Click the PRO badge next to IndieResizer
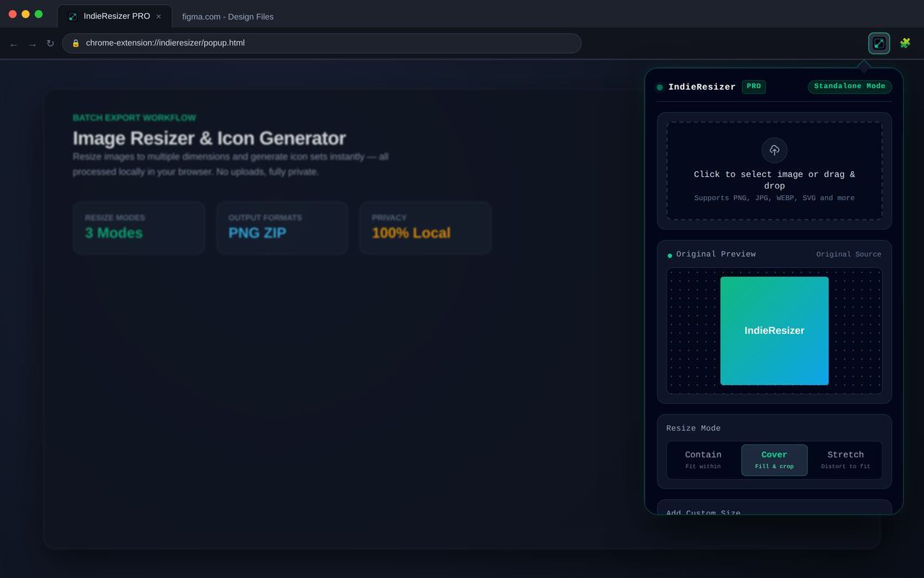Viewport: 924px width, 578px height. click(x=754, y=87)
